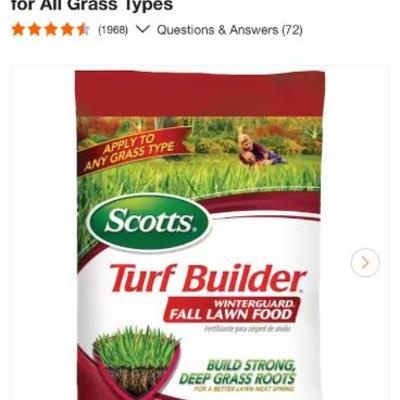Screen dimensions: 400x400
Task: Click the half-filled fifth rating star
Action: tap(83, 30)
